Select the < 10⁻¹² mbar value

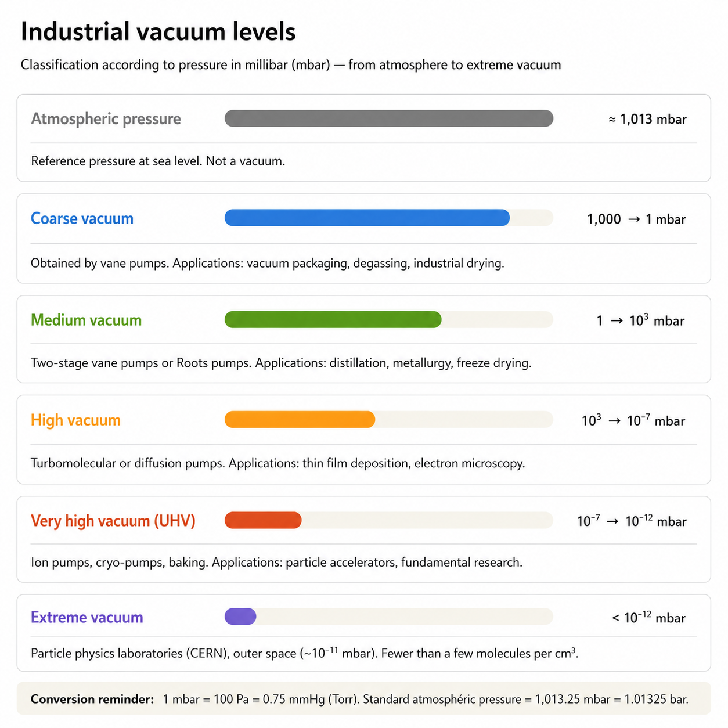pos(648,617)
